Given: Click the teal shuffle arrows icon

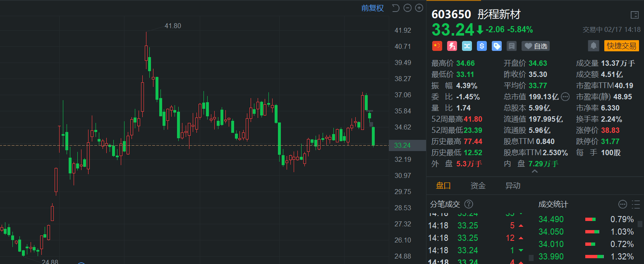Looking at the screenshot, I should click(467, 46).
